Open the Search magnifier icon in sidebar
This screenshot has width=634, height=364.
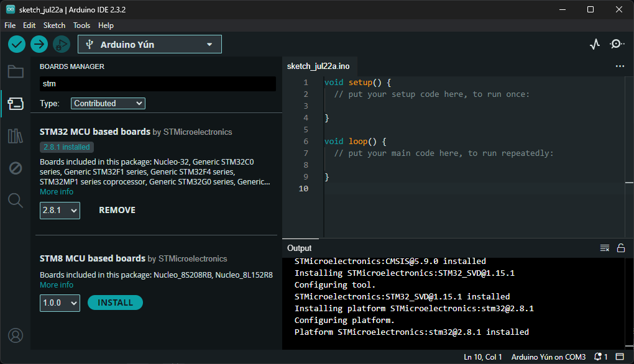16,200
